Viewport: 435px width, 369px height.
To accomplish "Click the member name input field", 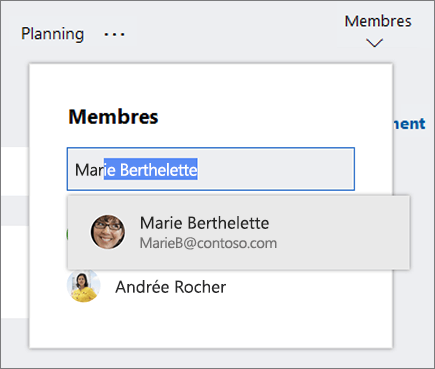I will 211,169.
